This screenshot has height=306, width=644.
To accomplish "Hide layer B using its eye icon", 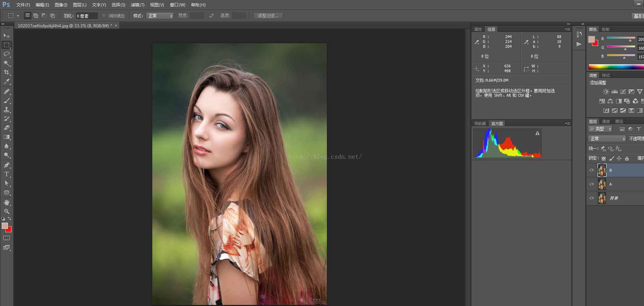I will click(x=592, y=170).
